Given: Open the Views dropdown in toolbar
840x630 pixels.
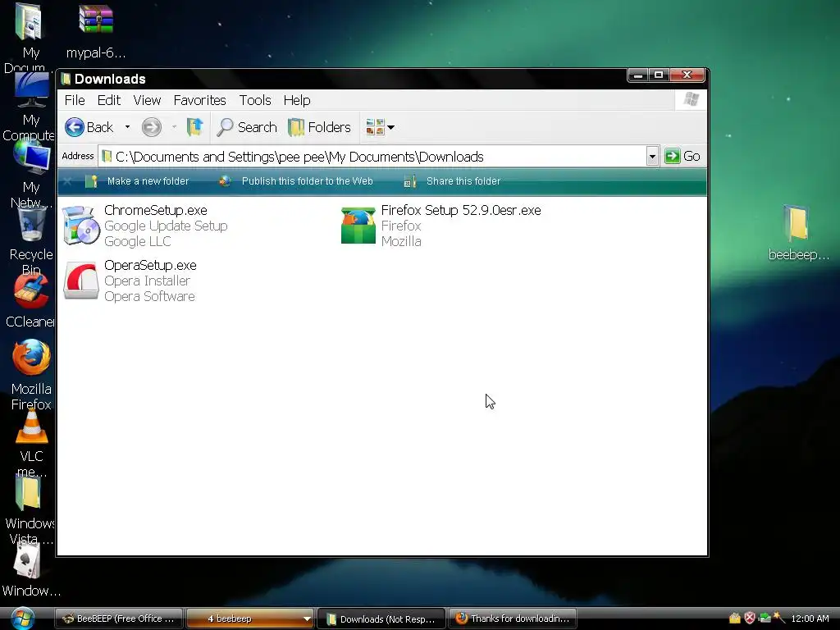Looking at the screenshot, I should (380, 127).
